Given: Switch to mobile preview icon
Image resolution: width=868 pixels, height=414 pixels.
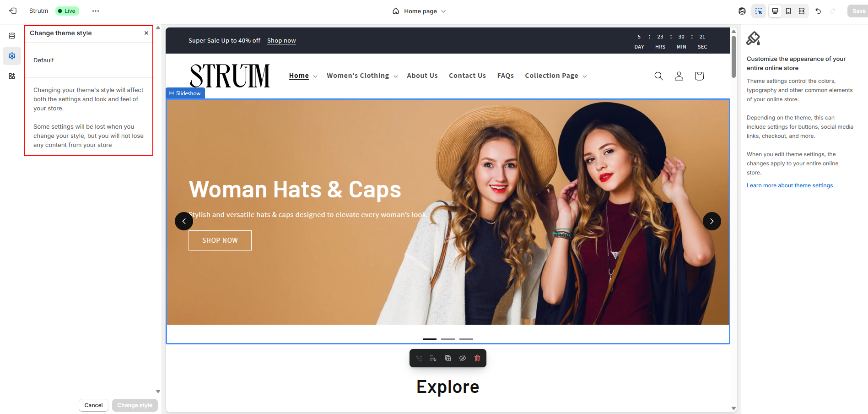Looking at the screenshot, I should (x=788, y=11).
